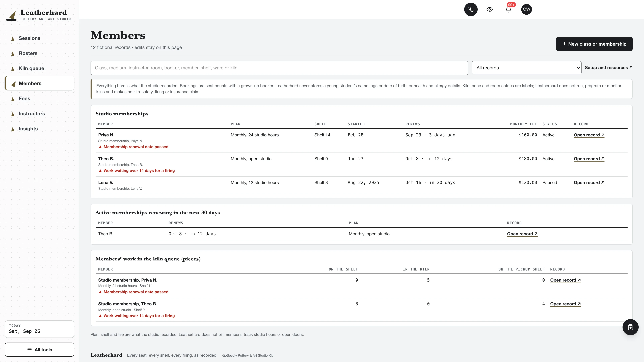This screenshot has height=362, width=644.
Task: Go to Instructors
Action: pyautogui.click(x=40, y=113)
